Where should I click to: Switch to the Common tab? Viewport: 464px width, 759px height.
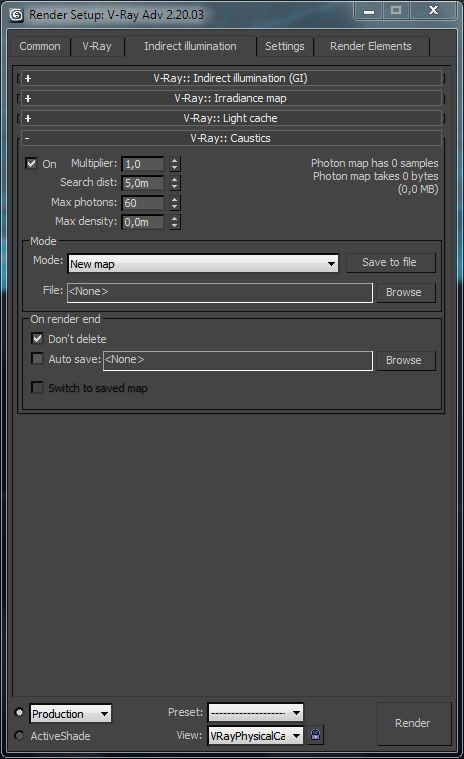(x=40, y=46)
